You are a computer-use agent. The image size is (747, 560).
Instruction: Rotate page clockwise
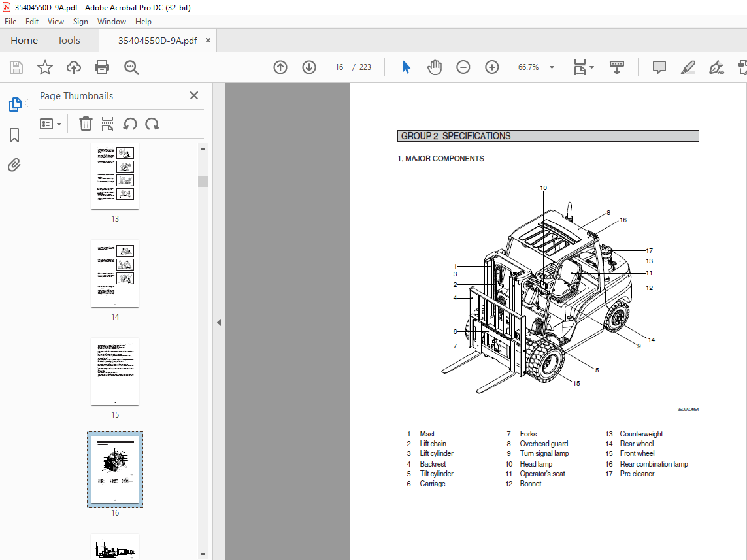[x=152, y=124]
